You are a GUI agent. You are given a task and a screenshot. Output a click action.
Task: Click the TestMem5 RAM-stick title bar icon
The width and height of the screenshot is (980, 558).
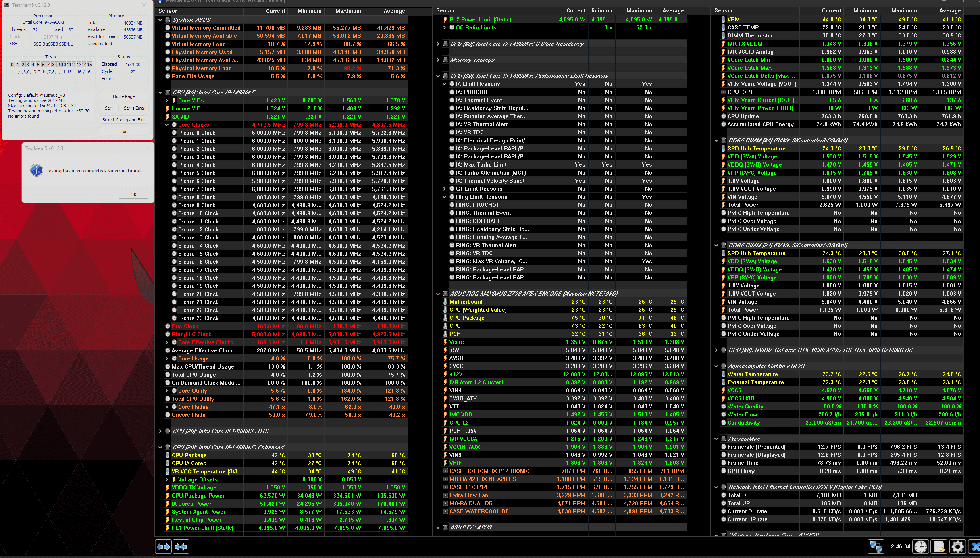7,5
